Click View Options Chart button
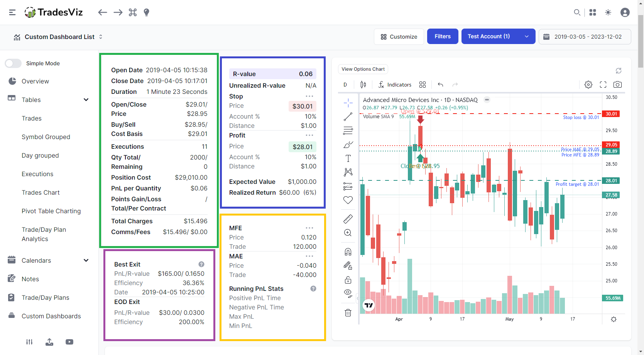The height and width of the screenshot is (355, 644). 363,69
